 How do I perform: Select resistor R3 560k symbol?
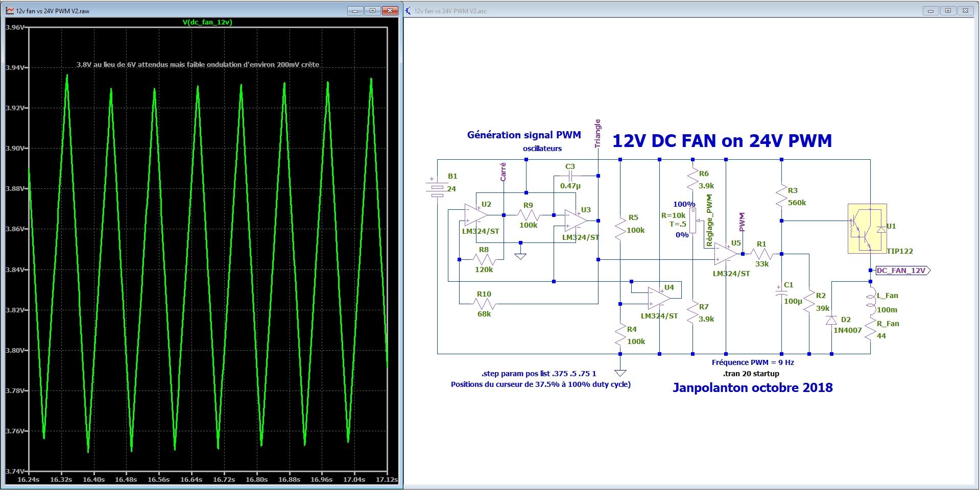[781, 195]
